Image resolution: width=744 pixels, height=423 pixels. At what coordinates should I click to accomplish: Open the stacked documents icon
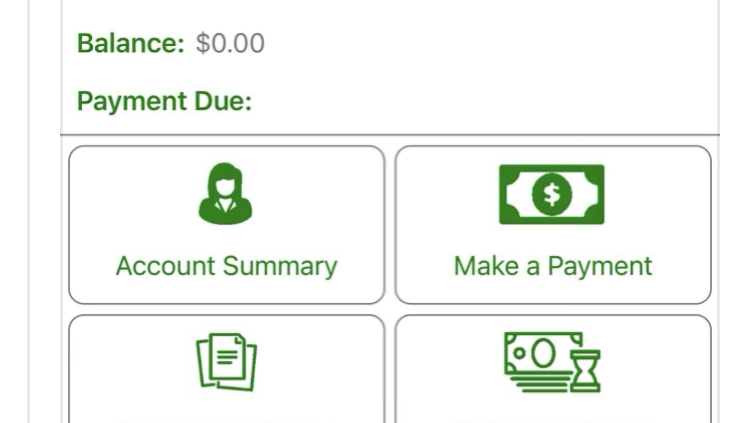226,362
